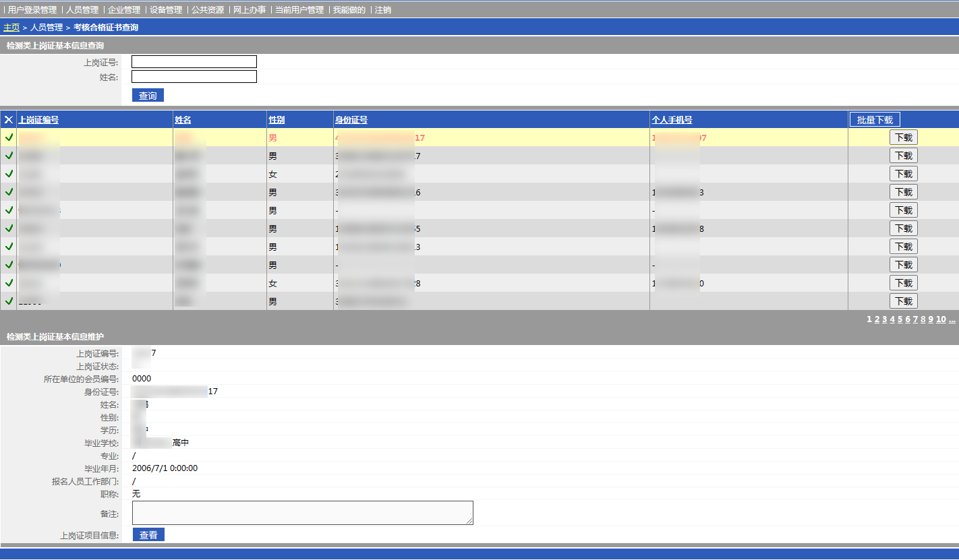The width and height of the screenshot is (959, 560).
Task: Sort by 身份证号 column header
Action: [x=351, y=120]
